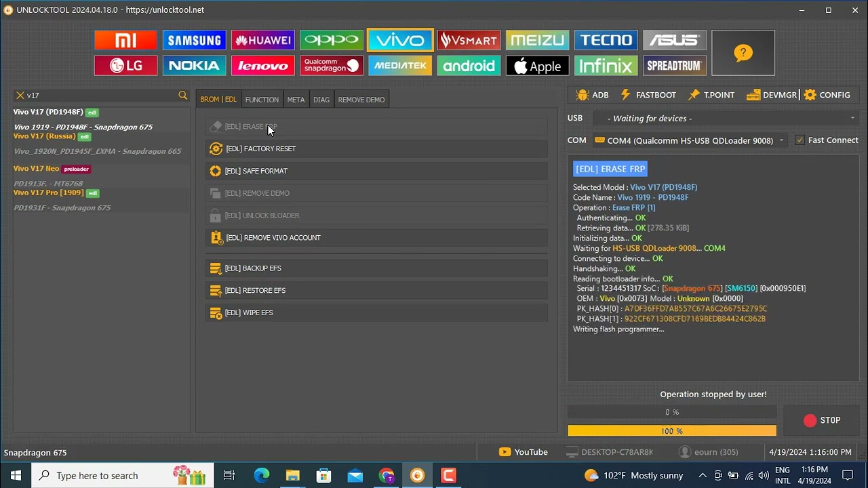Click the red STOP button

tap(822, 420)
